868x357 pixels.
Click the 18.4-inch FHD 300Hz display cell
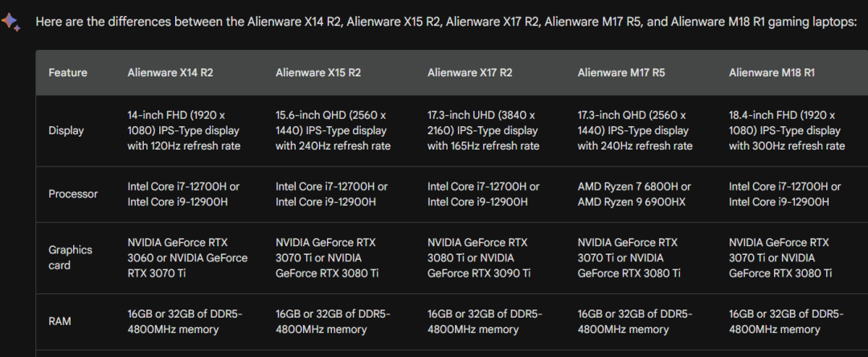pos(786,130)
